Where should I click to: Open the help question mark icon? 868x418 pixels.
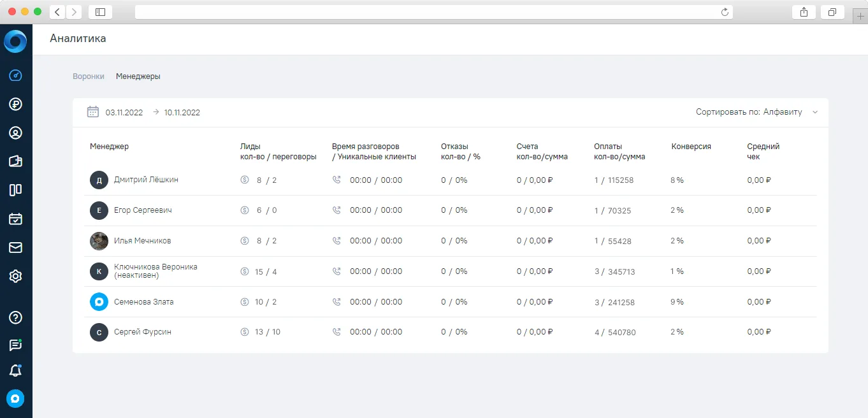click(16, 317)
